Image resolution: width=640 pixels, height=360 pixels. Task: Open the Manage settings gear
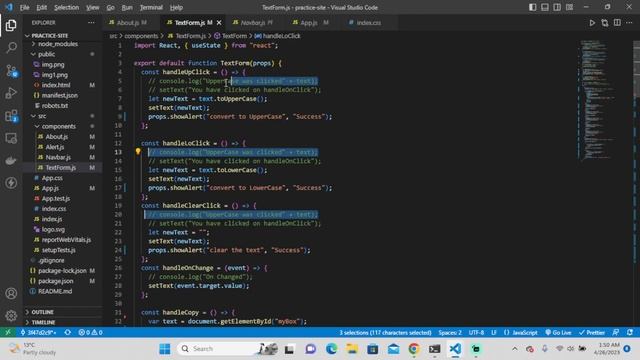[x=11, y=315]
